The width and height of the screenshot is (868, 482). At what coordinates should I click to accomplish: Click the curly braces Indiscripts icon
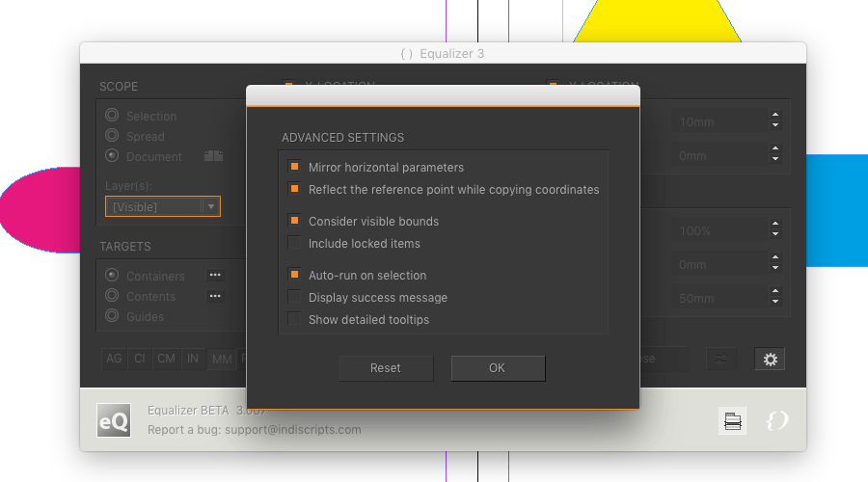[776, 420]
